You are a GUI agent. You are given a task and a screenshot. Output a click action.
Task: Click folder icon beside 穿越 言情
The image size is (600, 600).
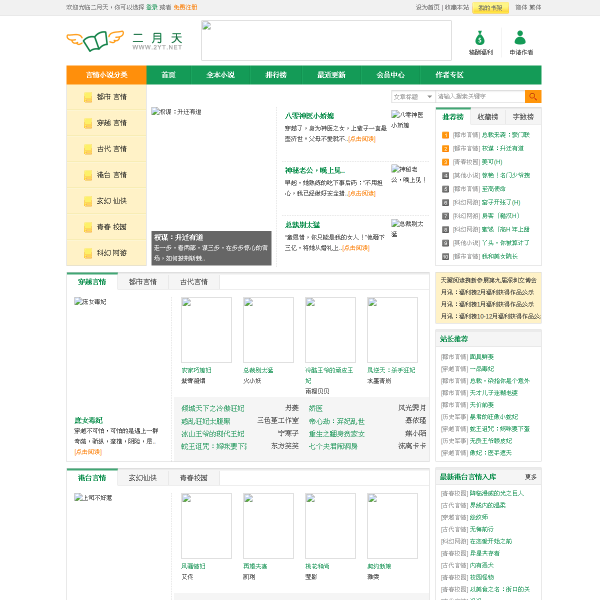pos(88,124)
